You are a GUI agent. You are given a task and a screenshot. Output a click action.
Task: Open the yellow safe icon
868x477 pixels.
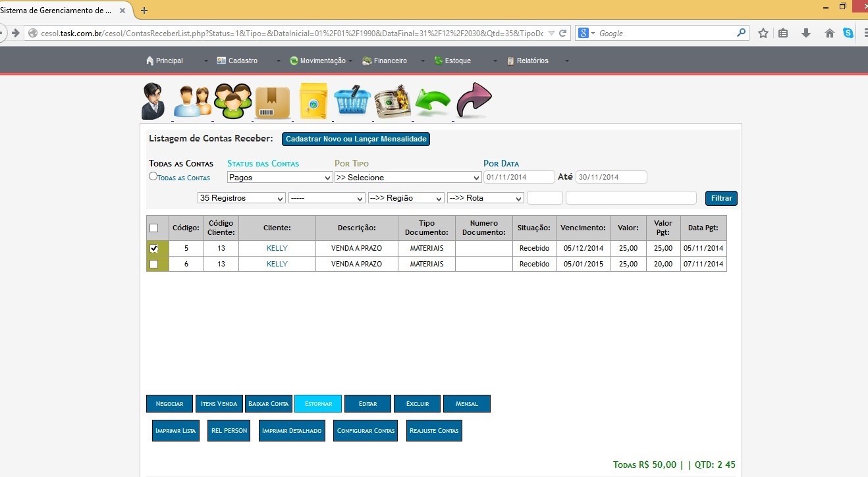(x=313, y=102)
